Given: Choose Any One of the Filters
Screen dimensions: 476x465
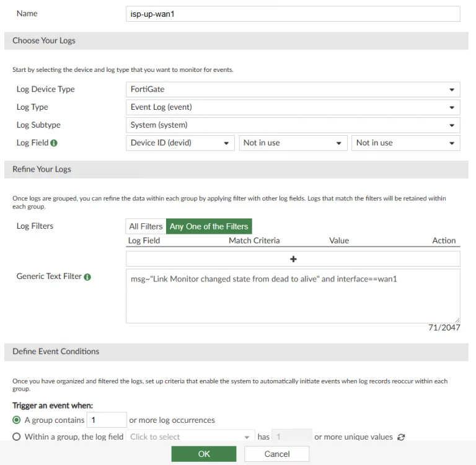Looking at the screenshot, I should click(x=209, y=226).
